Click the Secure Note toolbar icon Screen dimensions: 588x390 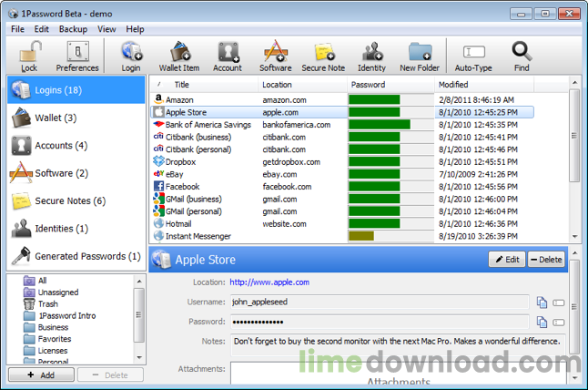325,55
